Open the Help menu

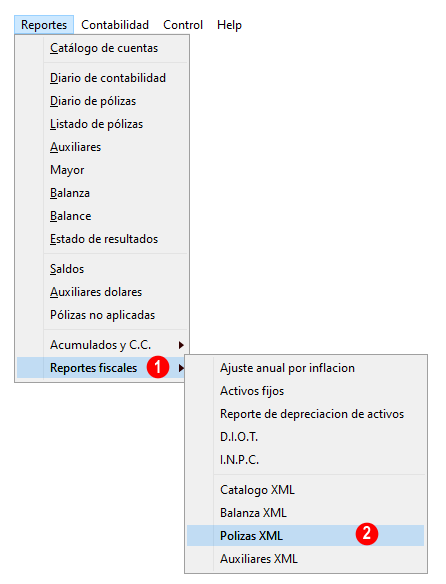pos(229,25)
